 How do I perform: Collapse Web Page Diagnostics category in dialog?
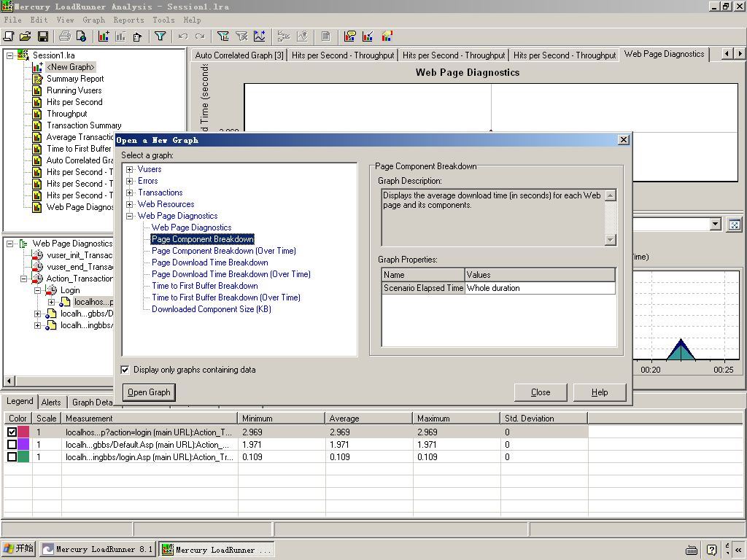coord(130,216)
